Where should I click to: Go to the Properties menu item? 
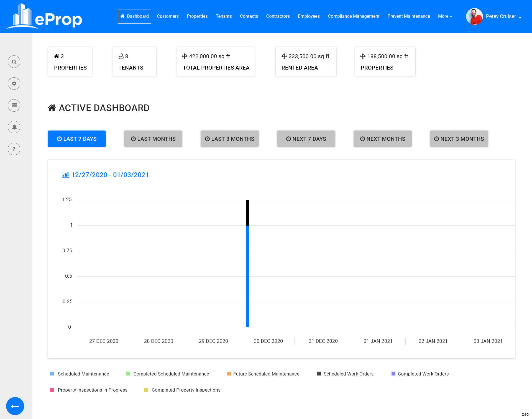197,16
